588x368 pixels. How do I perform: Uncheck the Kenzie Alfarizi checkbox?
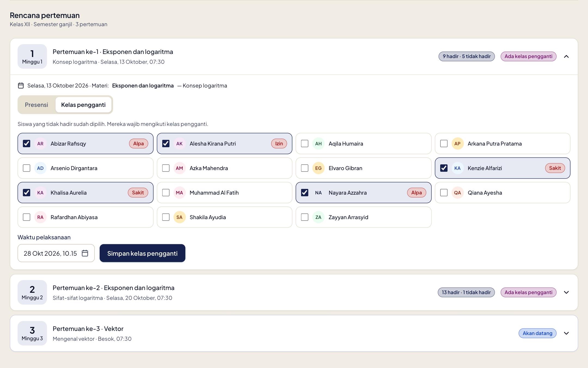pos(444,168)
